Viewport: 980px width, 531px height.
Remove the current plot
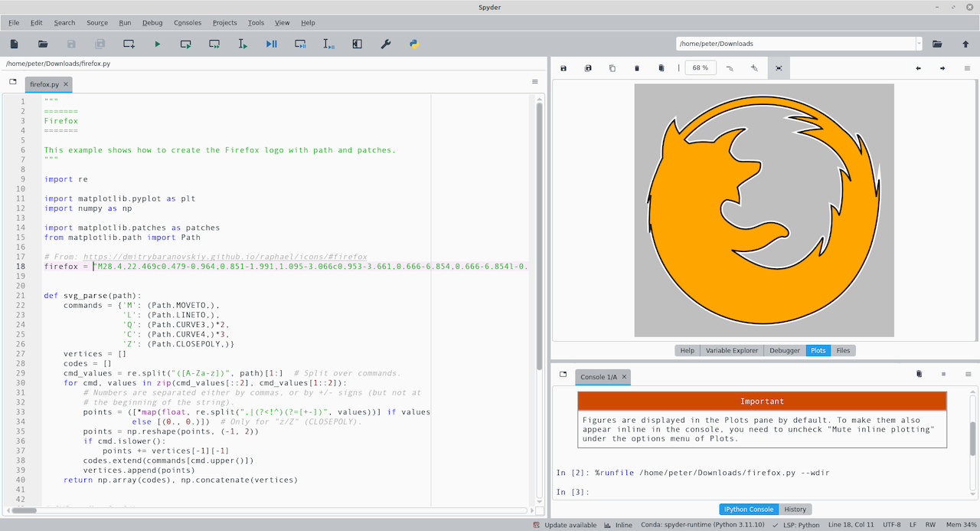(x=636, y=67)
